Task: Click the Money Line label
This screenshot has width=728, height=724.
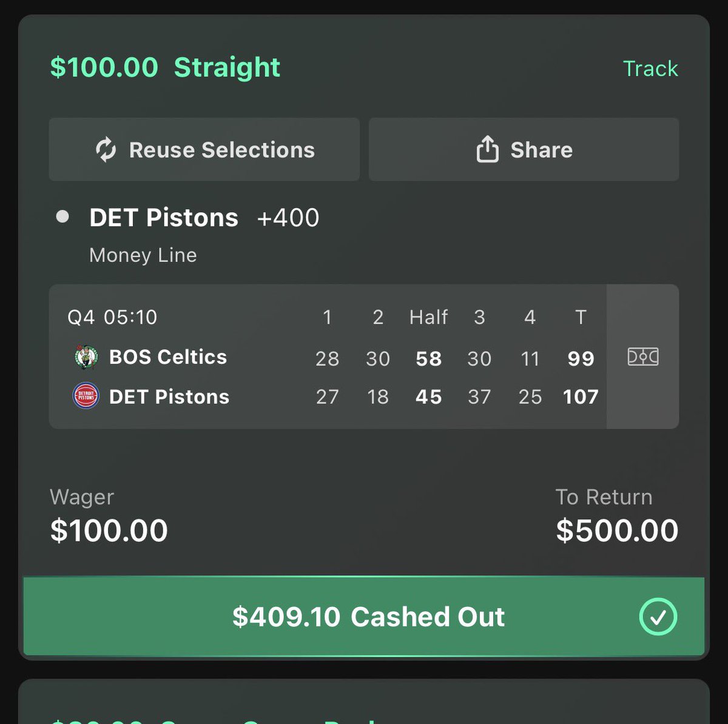Action: point(143,255)
